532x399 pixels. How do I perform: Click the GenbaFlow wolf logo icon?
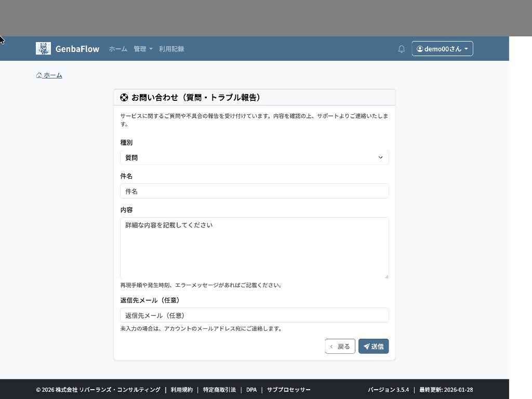[43, 48]
